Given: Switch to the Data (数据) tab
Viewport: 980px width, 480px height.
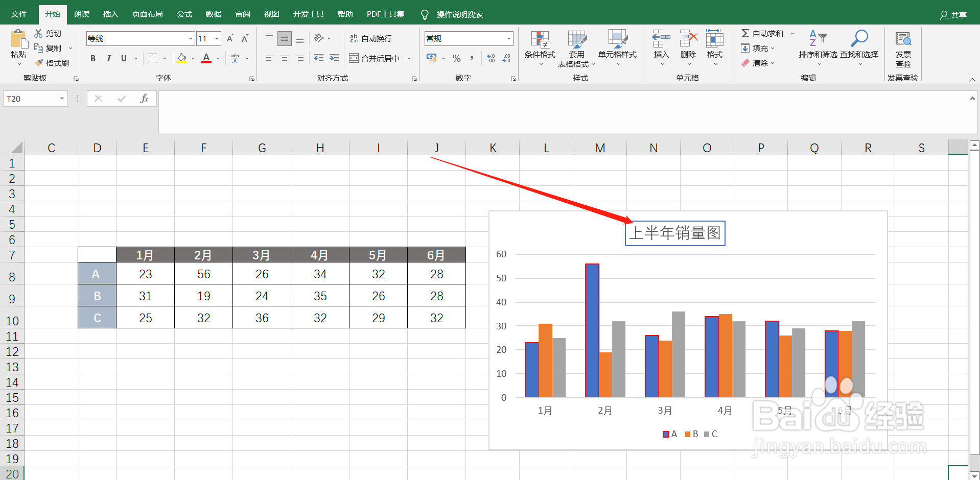Looking at the screenshot, I should [x=214, y=14].
